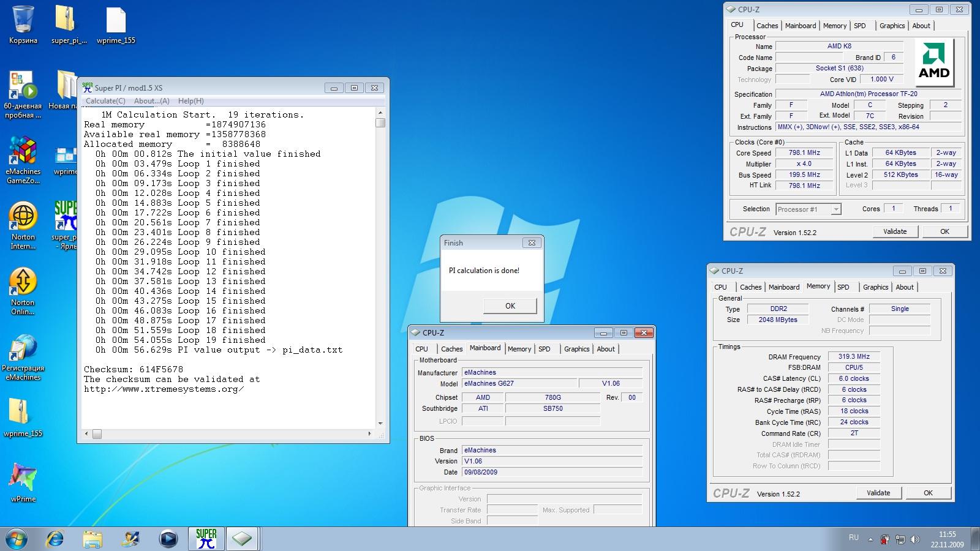
Task: Click Super PI horizontal scroll right arrow
Action: click(x=369, y=434)
